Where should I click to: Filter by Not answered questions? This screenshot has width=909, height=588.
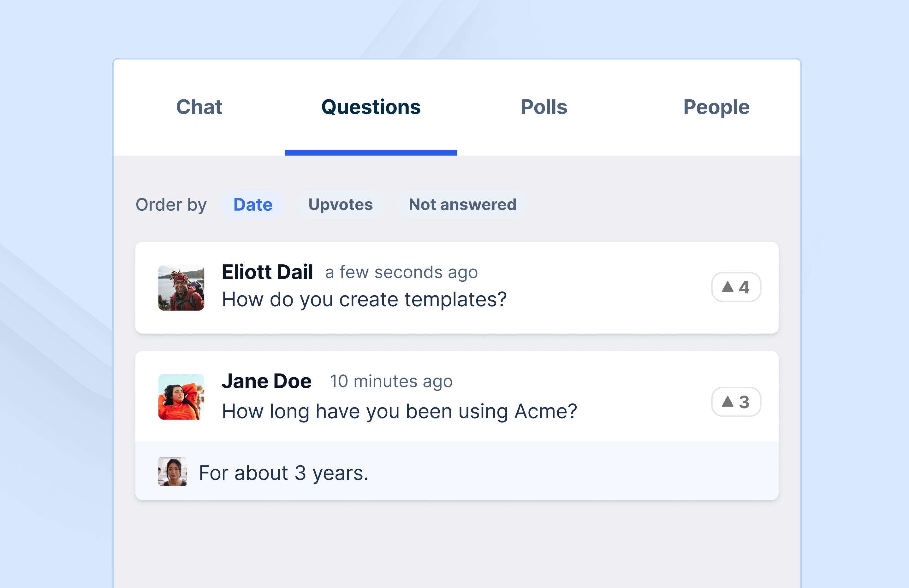462,205
